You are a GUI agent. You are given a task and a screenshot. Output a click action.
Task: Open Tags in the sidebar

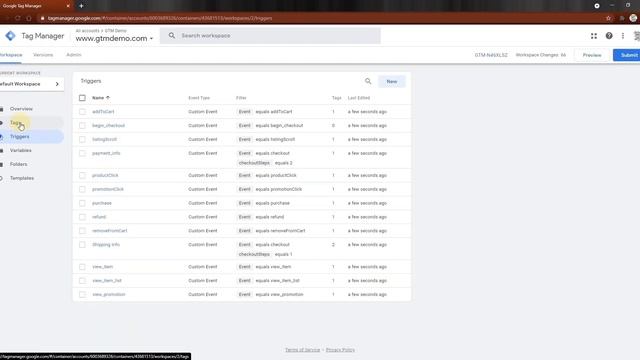[15, 123]
